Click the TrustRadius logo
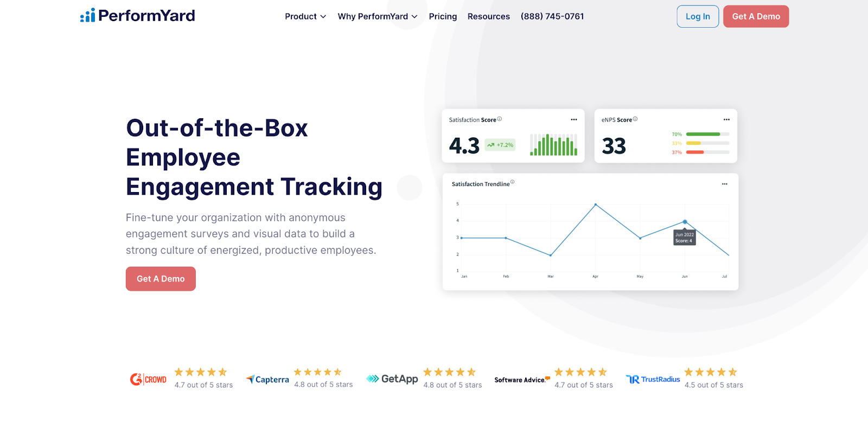Image resolution: width=868 pixels, height=428 pixels. [653, 379]
